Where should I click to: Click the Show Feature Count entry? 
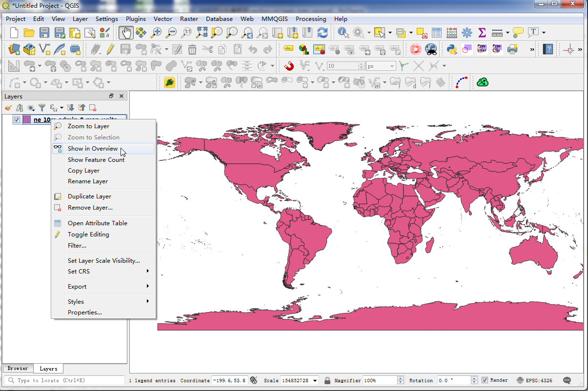[x=103, y=159]
